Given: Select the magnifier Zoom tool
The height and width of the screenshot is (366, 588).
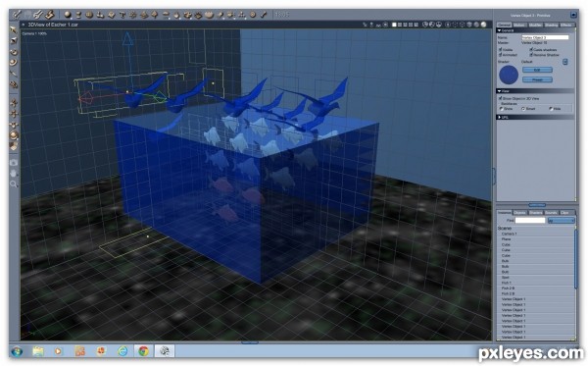Looking at the screenshot, I should click(14, 183).
